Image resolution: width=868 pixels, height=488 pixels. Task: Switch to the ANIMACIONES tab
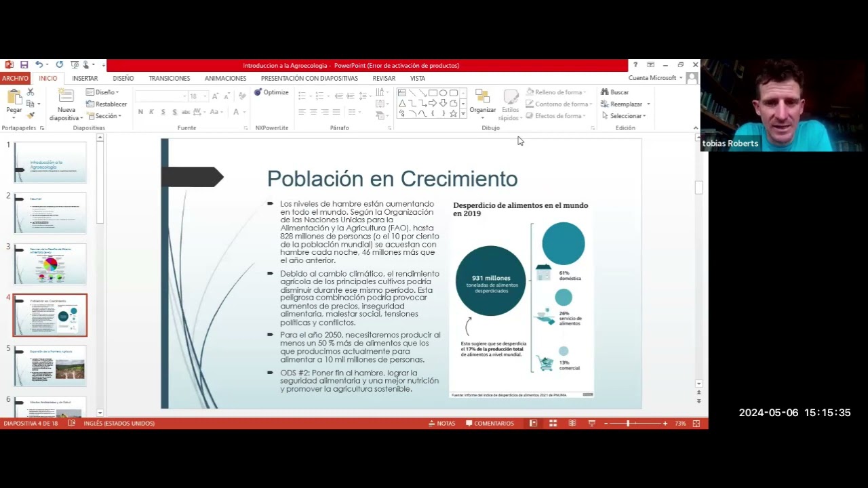pyautogui.click(x=226, y=78)
